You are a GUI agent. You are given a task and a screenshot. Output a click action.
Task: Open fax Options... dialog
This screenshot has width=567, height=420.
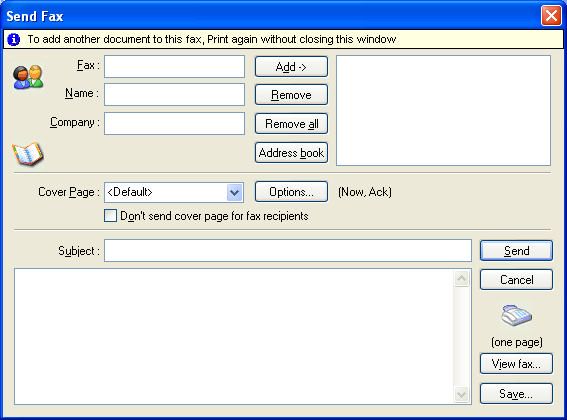coord(291,192)
